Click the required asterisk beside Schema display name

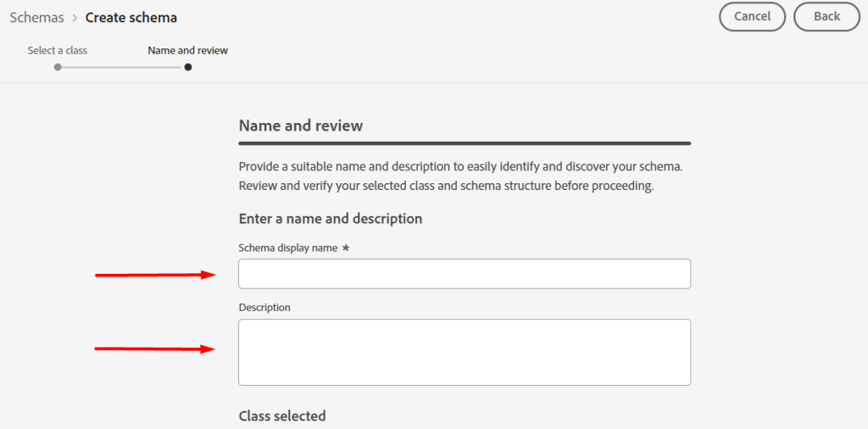pos(346,248)
